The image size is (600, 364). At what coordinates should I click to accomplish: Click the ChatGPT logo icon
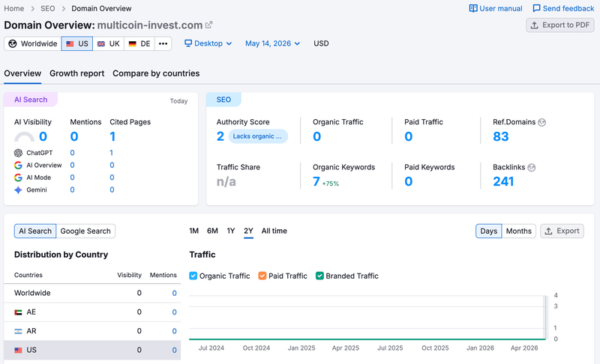[18, 153]
